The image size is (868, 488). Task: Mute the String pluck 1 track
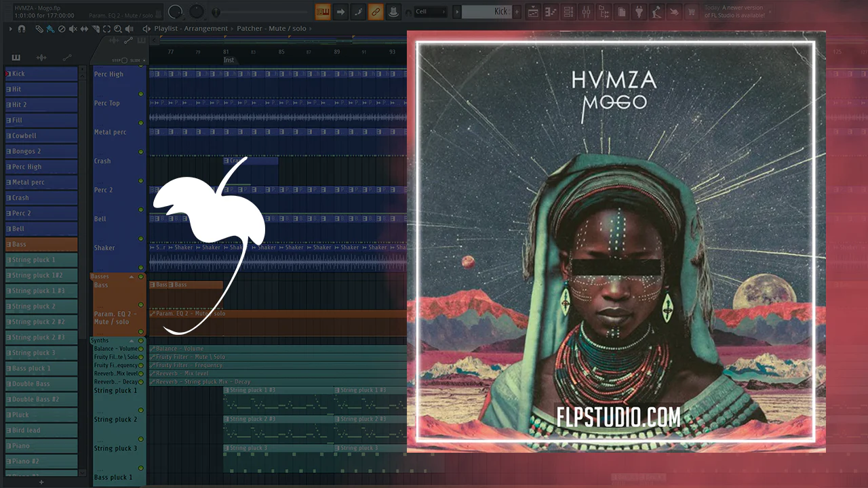[x=141, y=410]
